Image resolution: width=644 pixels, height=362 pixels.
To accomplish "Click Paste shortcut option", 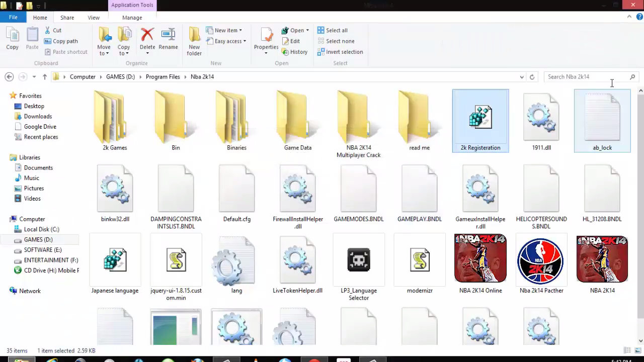I will point(65,52).
